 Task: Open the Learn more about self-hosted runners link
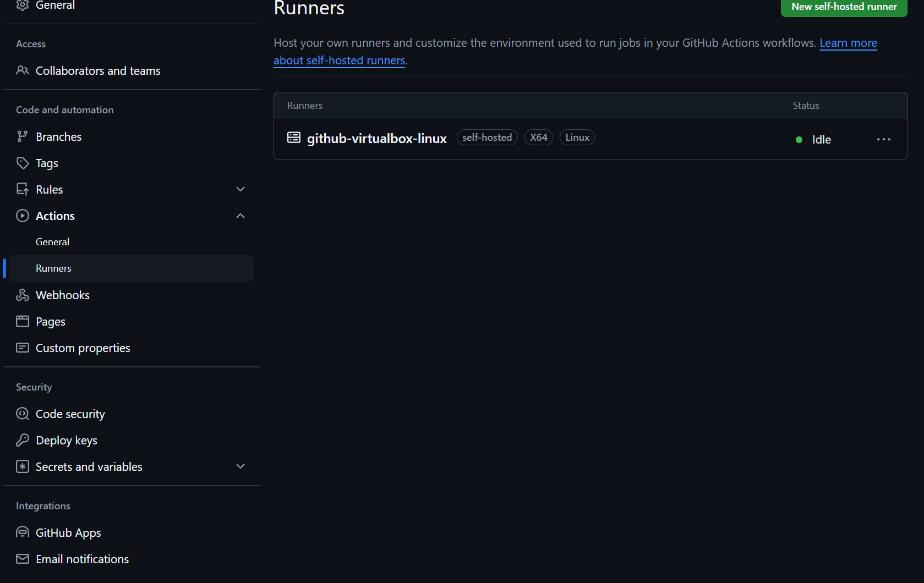(848, 42)
